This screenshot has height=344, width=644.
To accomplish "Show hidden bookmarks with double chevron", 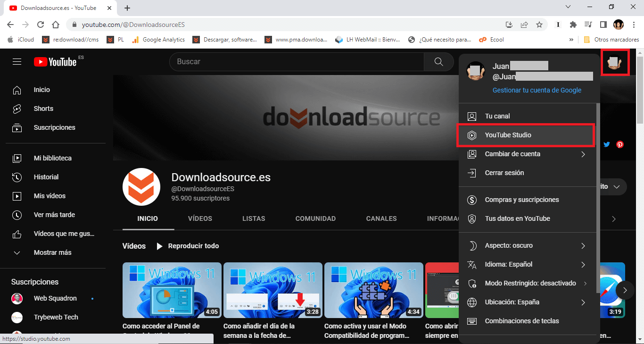I will [x=572, y=40].
